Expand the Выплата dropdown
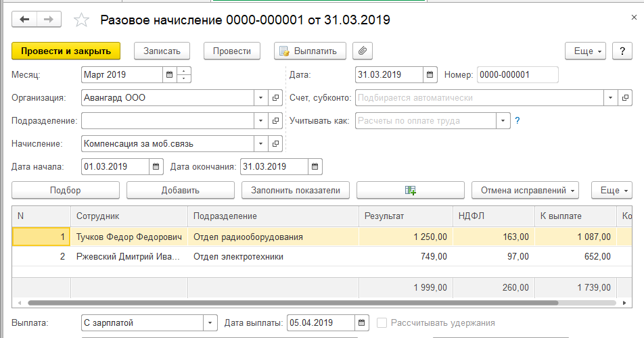The width and height of the screenshot is (644, 338). pos(210,323)
